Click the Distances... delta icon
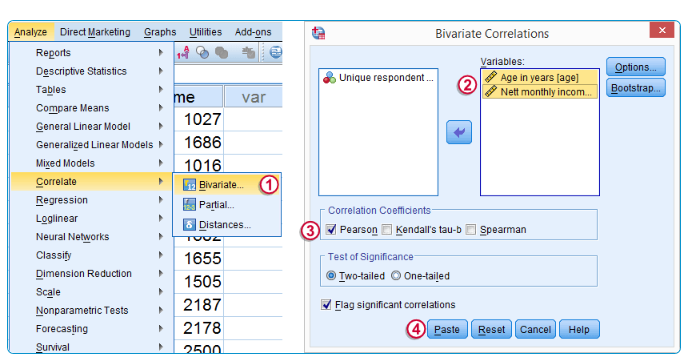689x362 pixels. click(189, 224)
